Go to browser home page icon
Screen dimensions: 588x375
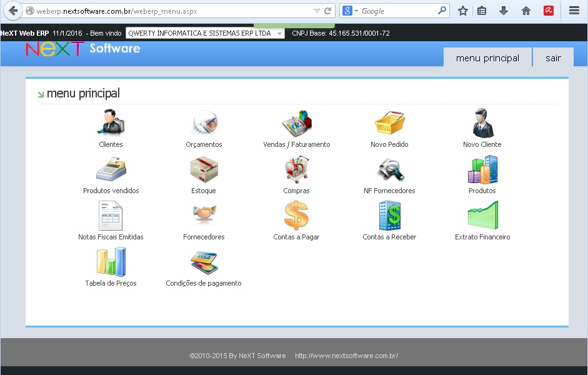tap(526, 11)
